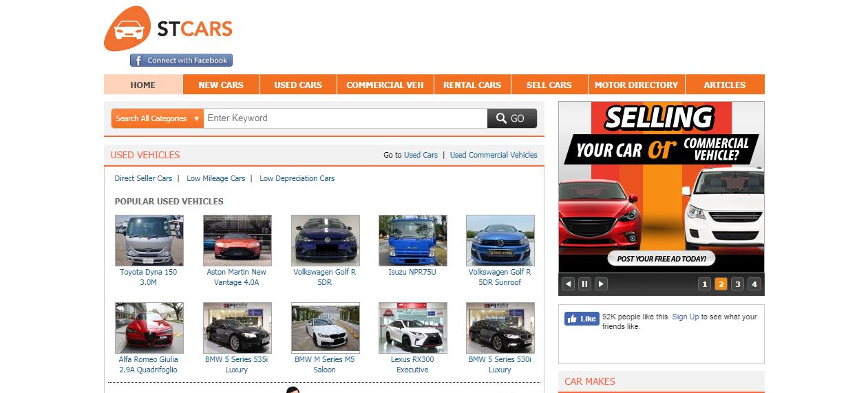Click BMW M Series M5 Saloon link
Screen dimensions: 868x393
point(325,364)
